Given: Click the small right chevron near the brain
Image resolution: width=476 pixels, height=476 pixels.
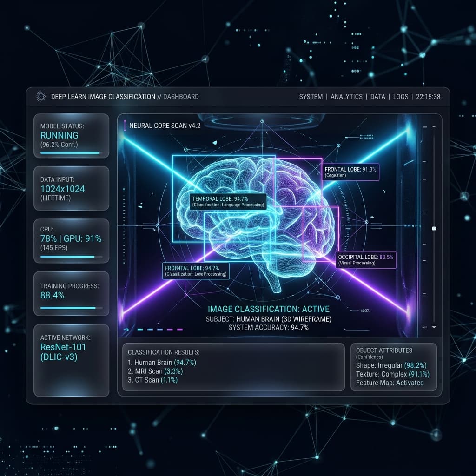Looking at the screenshot, I should 384,192.
